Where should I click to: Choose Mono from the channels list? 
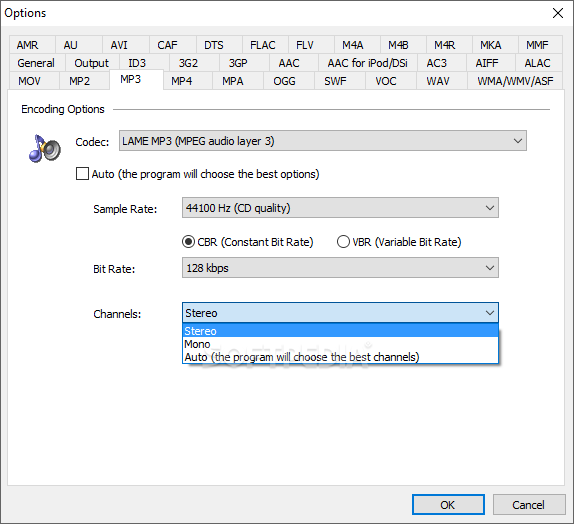coord(340,344)
